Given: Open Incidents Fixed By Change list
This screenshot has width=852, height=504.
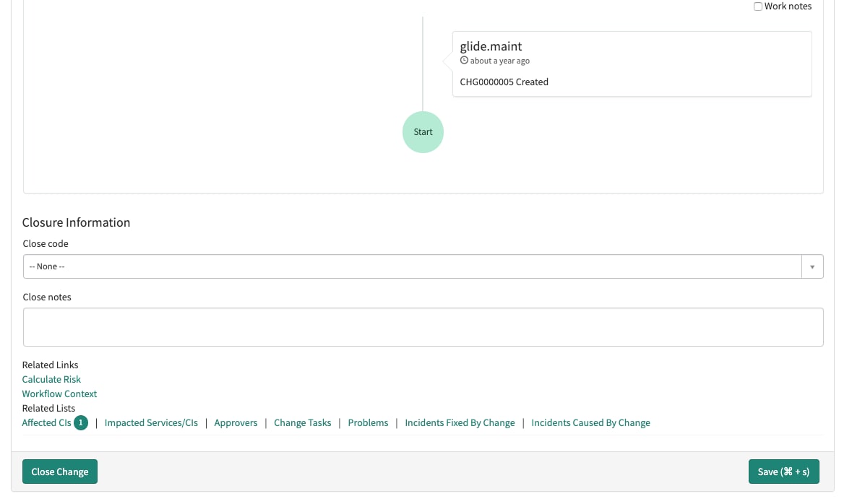Looking at the screenshot, I should (460, 422).
